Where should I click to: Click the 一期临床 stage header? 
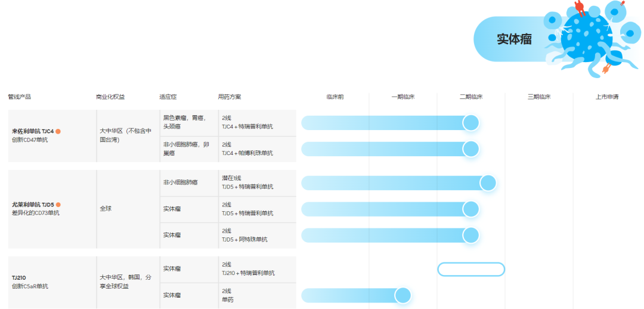coord(403,97)
